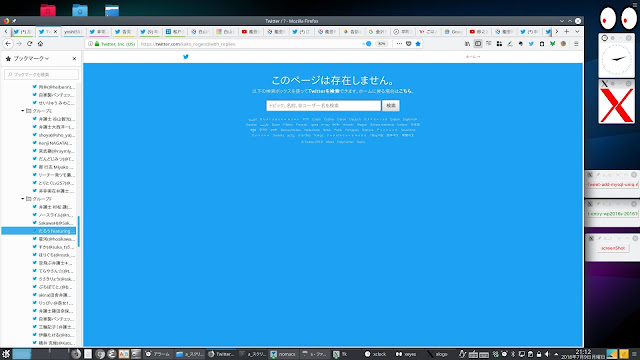Screen dimensions: 640x360
Task: Go back with Firefox's back arrow
Action: (x=8, y=44)
